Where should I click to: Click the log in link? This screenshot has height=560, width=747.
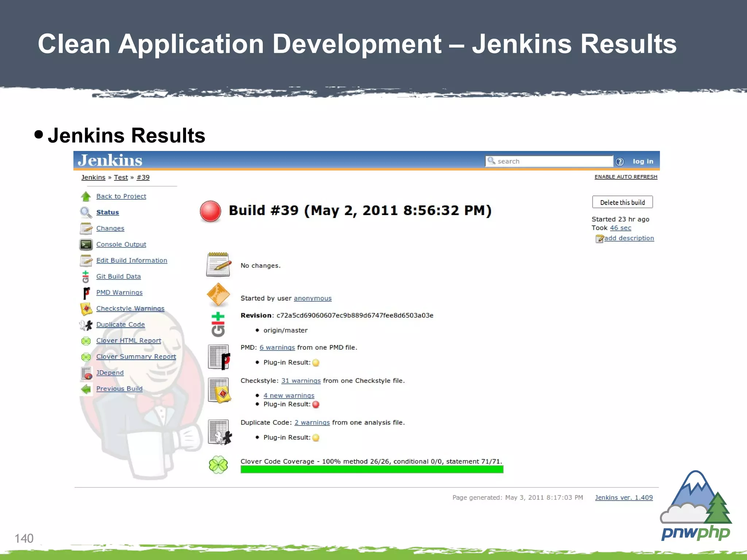(x=643, y=162)
